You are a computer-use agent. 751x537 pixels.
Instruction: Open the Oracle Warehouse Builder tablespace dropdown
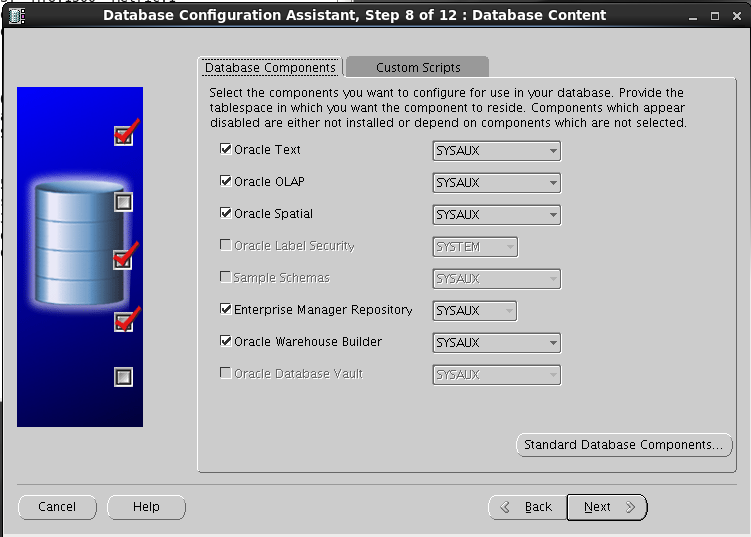click(497, 343)
